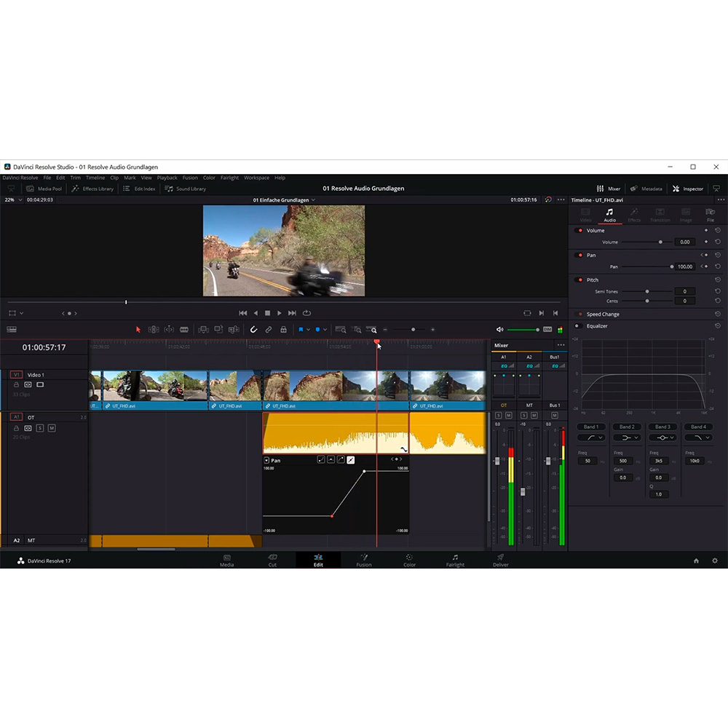This screenshot has height=728, width=728.
Task: Open the Metadata panel
Action: [x=646, y=189]
